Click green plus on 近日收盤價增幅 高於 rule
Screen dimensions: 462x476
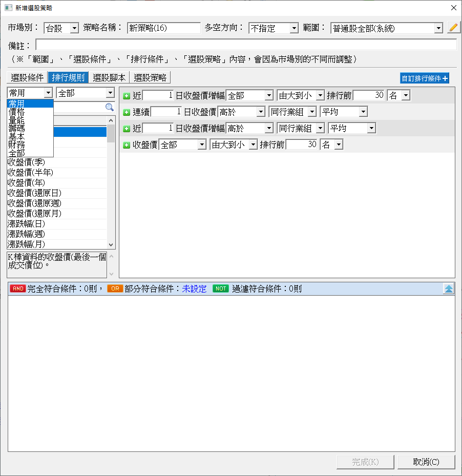pyautogui.click(x=127, y=128)
